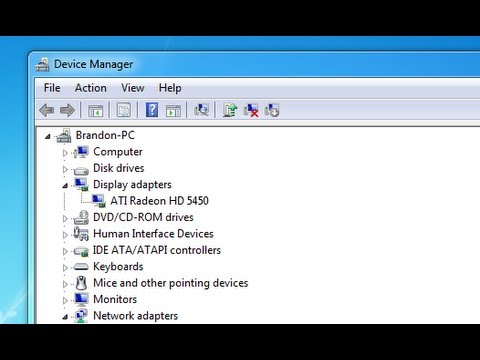Screen dimensions: 480x360
Task: Click Update Driver Software toolbar icon
Action: point(230,110)
